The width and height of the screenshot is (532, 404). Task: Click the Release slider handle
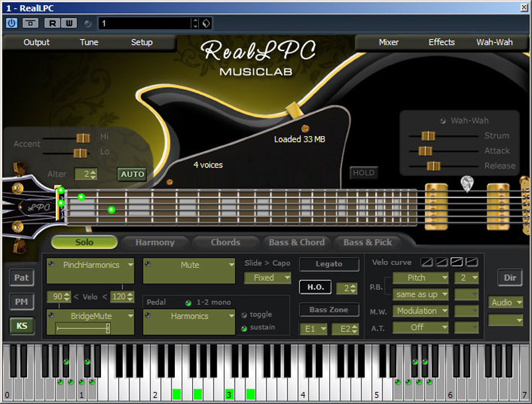pos(434,165)
